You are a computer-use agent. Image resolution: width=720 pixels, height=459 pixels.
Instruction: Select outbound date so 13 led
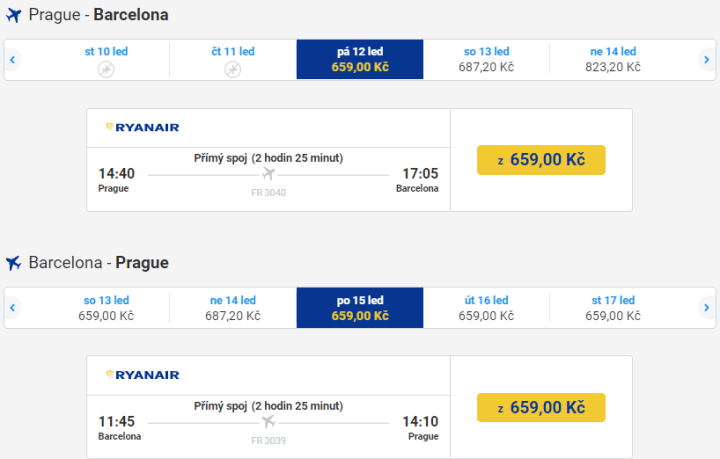(x=486, y=60)
